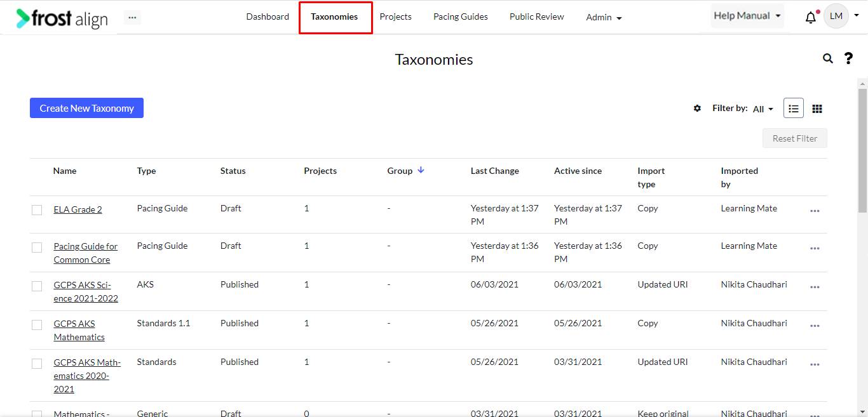Screen dimensions: 868x417
Task: Expand the Admin menu
Action: pyautogui.click(x=602, y=17)
